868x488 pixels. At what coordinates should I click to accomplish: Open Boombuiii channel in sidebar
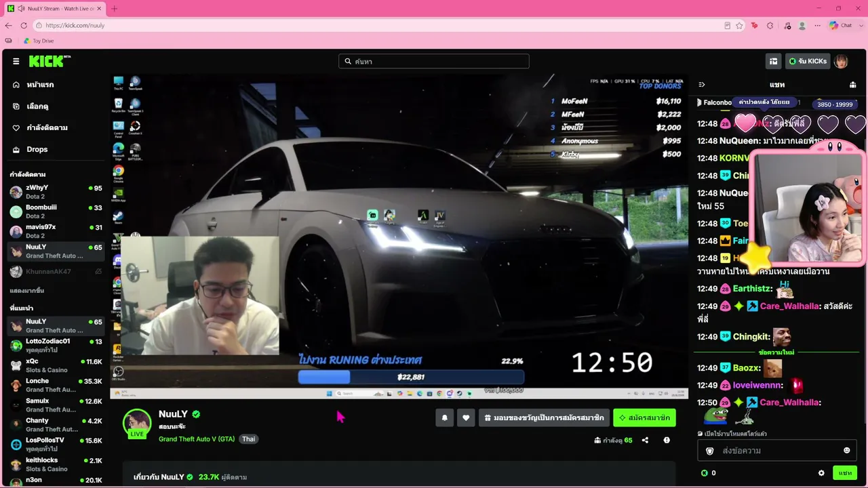pos(56,211)
